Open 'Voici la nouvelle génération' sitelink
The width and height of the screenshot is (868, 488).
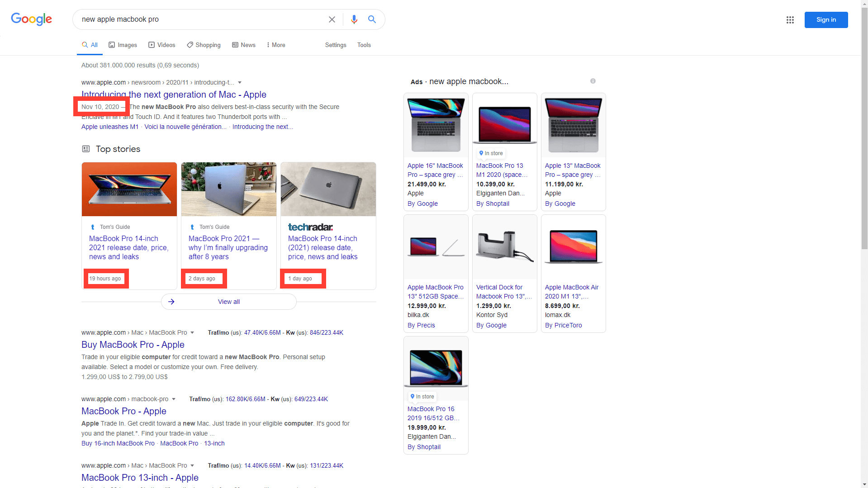pyautogui.click(x=185, y=127)
